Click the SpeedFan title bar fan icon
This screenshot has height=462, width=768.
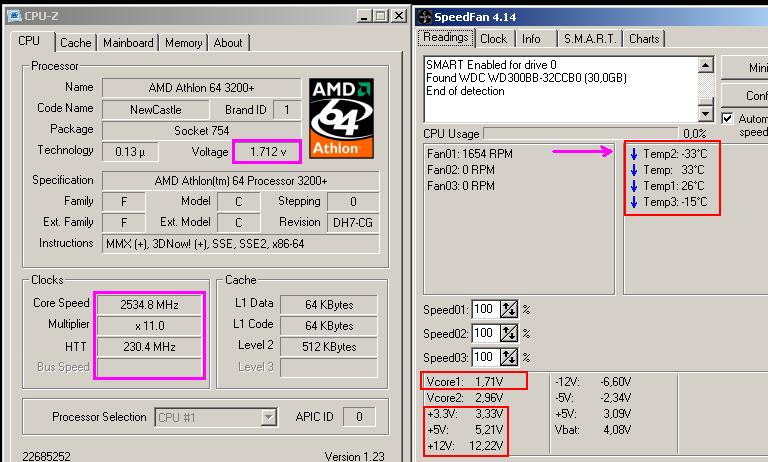(x=424, y=17)
